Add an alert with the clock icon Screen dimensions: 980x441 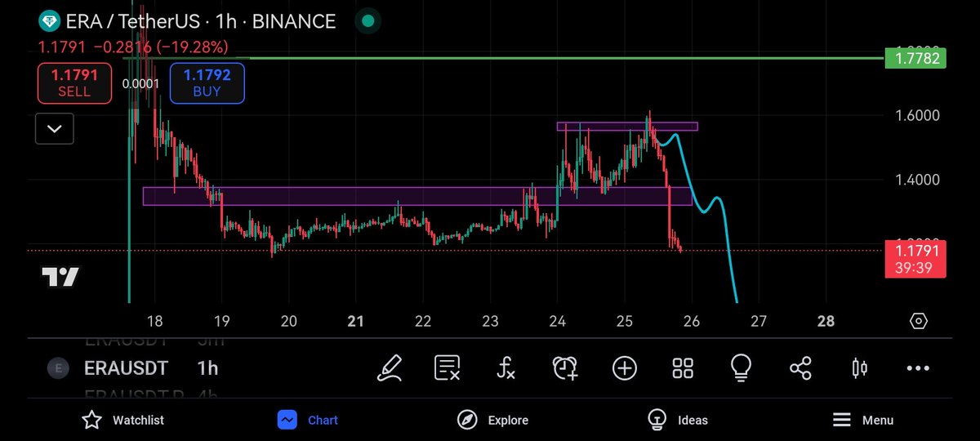(565, 368)
